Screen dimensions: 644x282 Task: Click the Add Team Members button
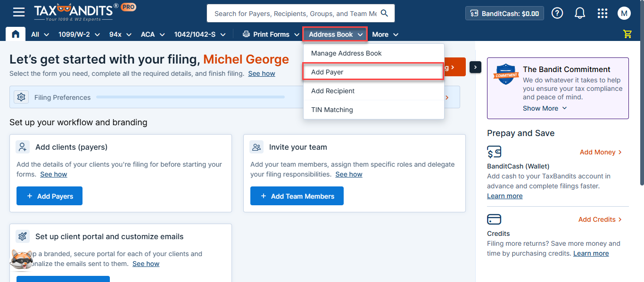[x=297, y=196]
